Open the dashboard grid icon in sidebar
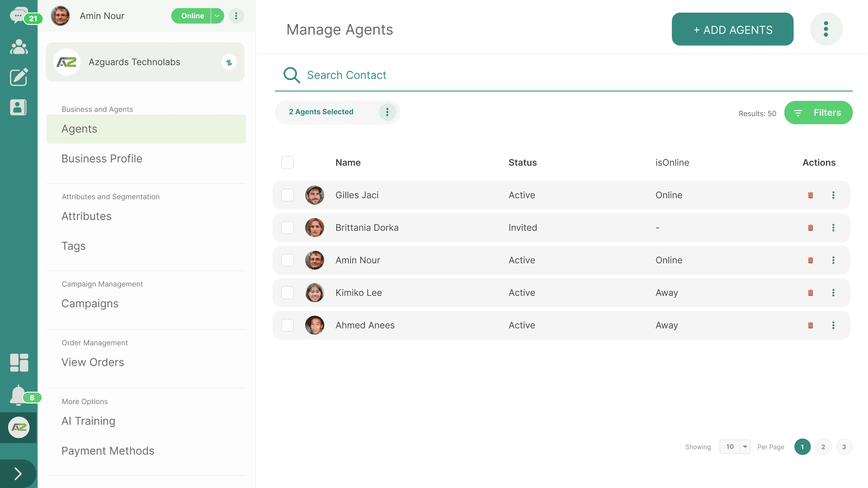 click(19, 362)
